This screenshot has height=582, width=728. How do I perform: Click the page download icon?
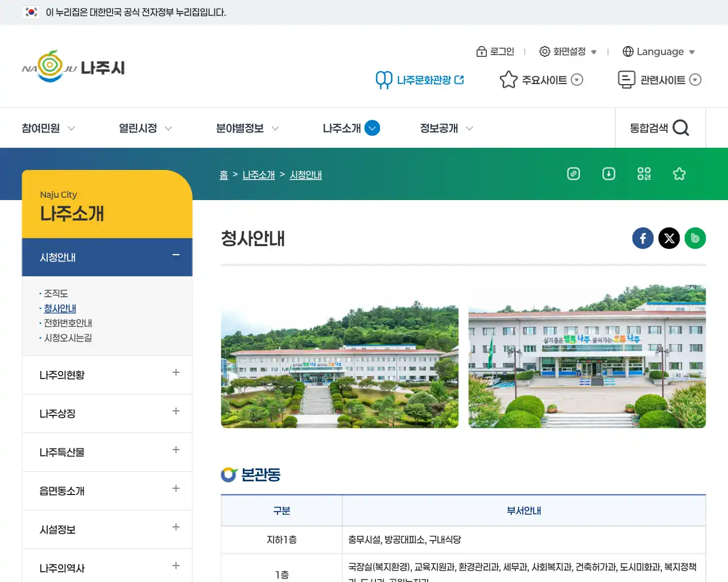(x=609, y=174)
